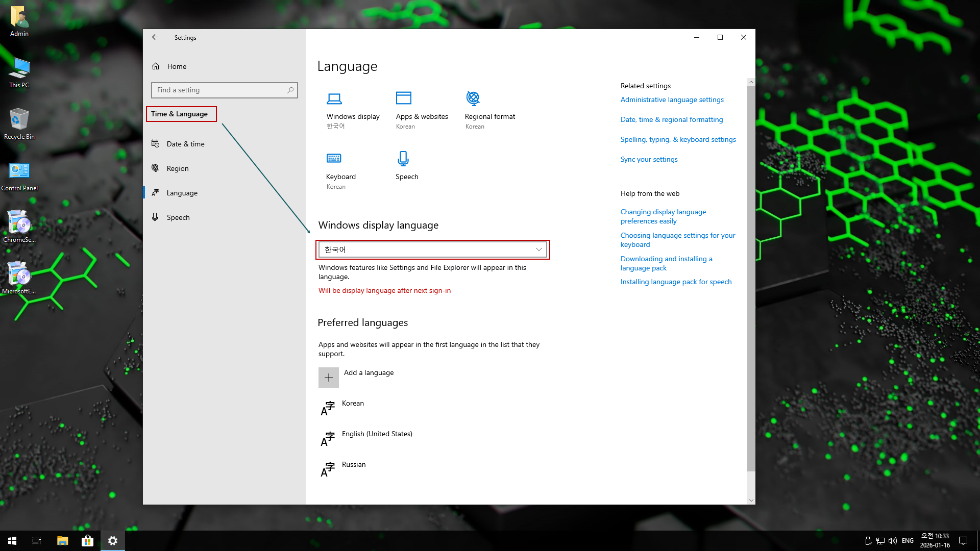This screenshot has width=980, height=551.
Task: Open Microsoft Store from the taskbar
Action: tap(87, 541)
